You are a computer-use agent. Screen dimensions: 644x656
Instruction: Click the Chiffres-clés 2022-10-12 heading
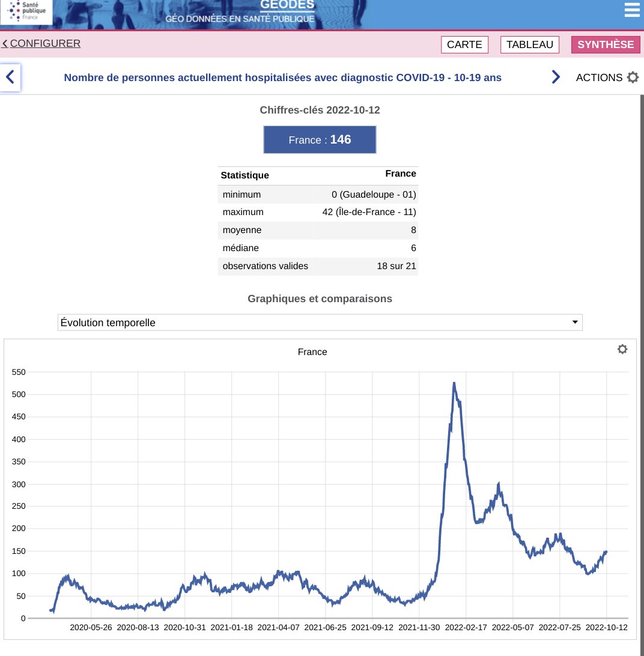(x=320, y=110)
